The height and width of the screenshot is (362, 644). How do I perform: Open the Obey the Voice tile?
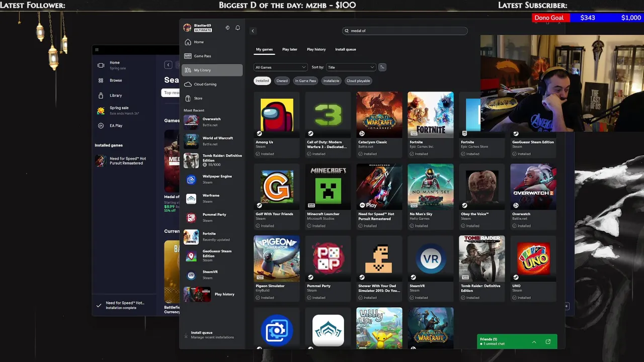tap(482, 196)
